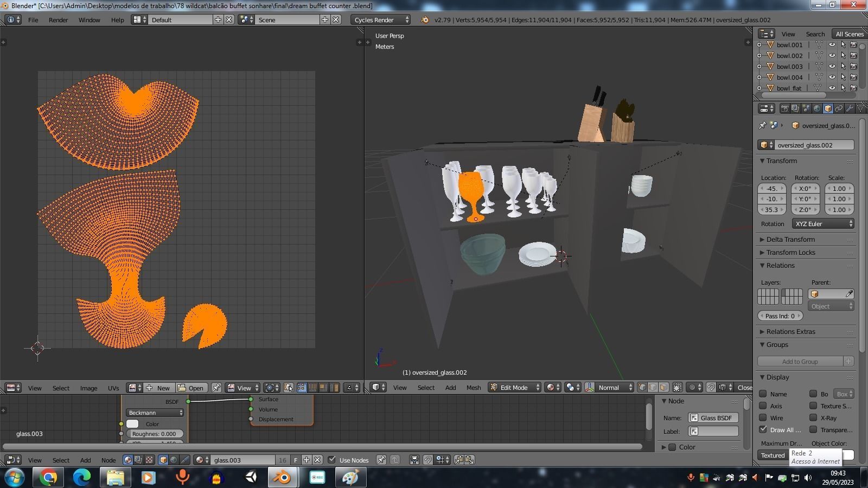Choose vertex select mode in 3D view

[642, 387]
